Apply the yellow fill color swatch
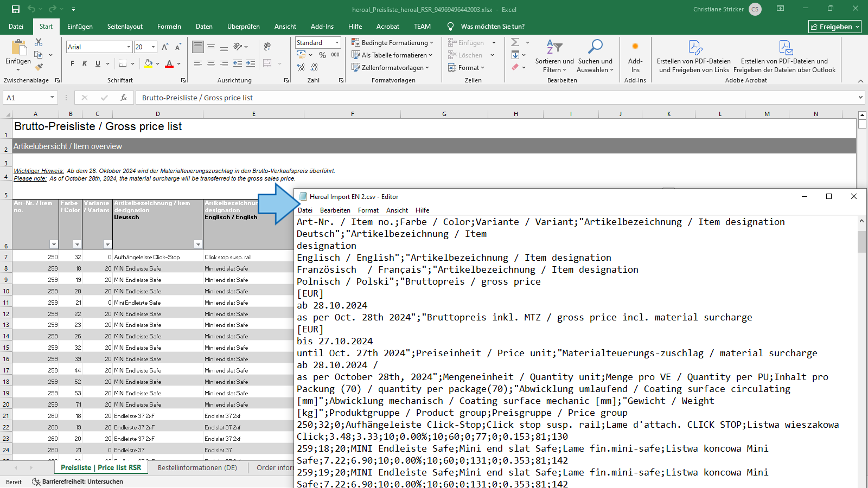The height and width of the screenshot is (488, 868). click(148, 63)
